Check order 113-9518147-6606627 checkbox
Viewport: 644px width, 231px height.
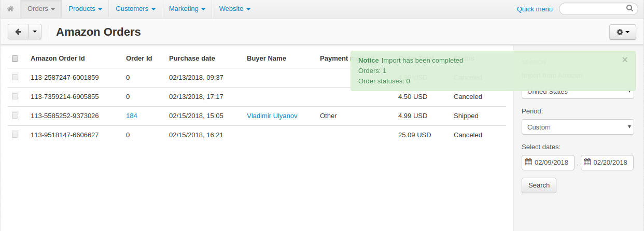pyautogui.click(x=15, y=135)
